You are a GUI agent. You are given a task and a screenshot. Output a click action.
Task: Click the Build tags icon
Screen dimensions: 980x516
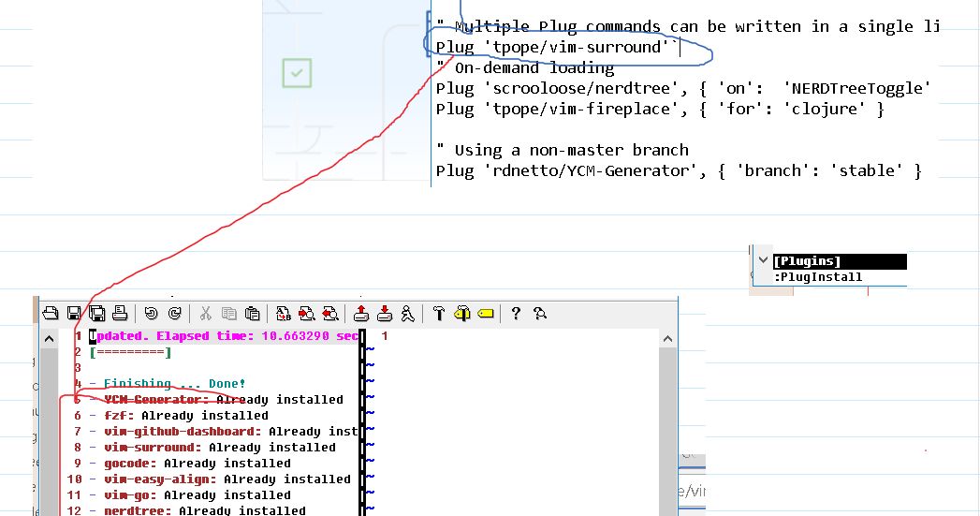461,314
